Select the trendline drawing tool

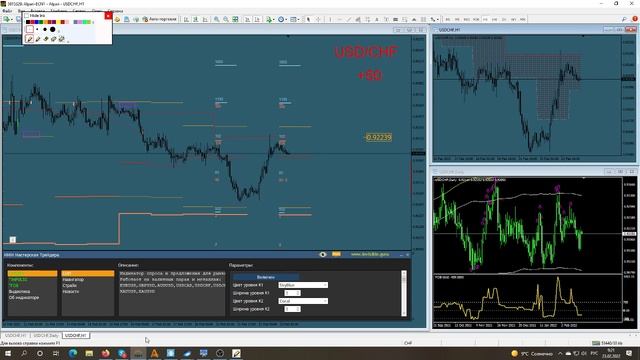(349, 19)
